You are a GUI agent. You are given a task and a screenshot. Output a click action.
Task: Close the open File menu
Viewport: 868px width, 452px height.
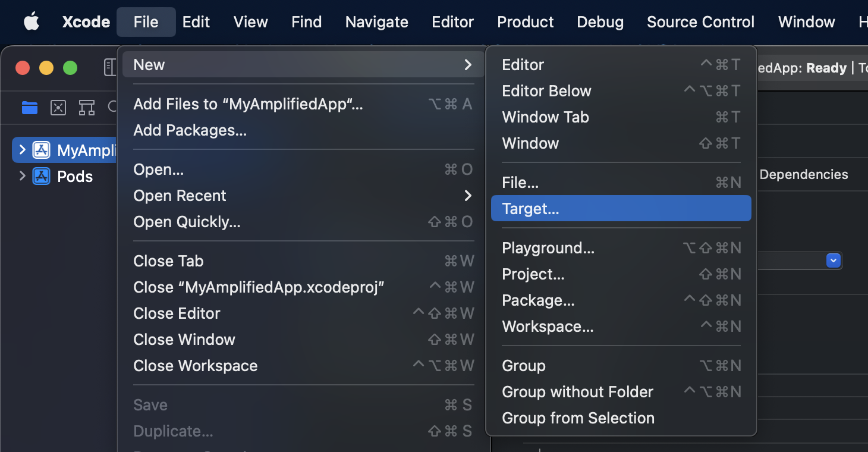tap(146, 22)
